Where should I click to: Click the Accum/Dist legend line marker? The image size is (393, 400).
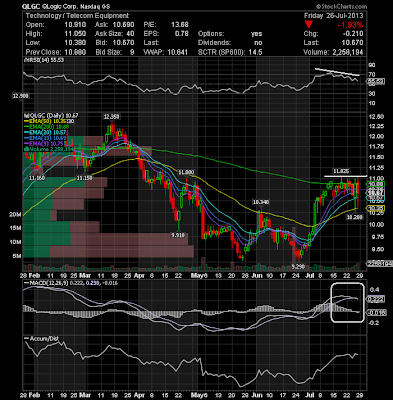26,339
